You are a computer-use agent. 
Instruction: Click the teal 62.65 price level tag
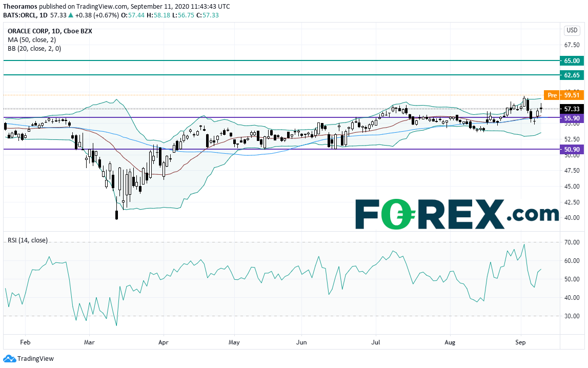(x=572, y=75)
